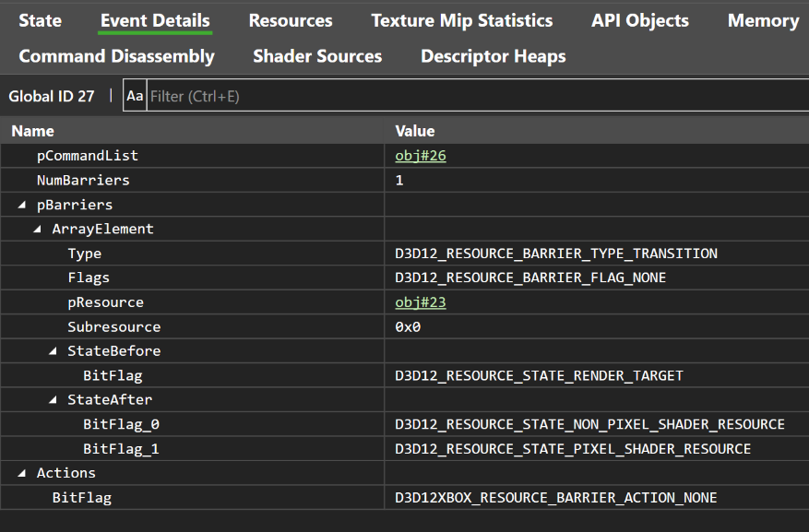This screenshot has height=532, width=809.
Task: Open the Resources tab
Action: point(291,20)
